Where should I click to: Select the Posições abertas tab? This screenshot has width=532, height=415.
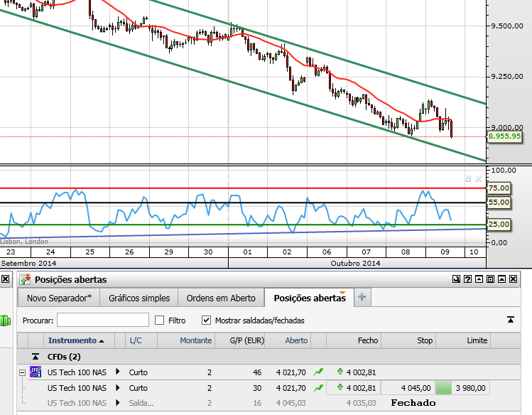click(x=310, y=298)
